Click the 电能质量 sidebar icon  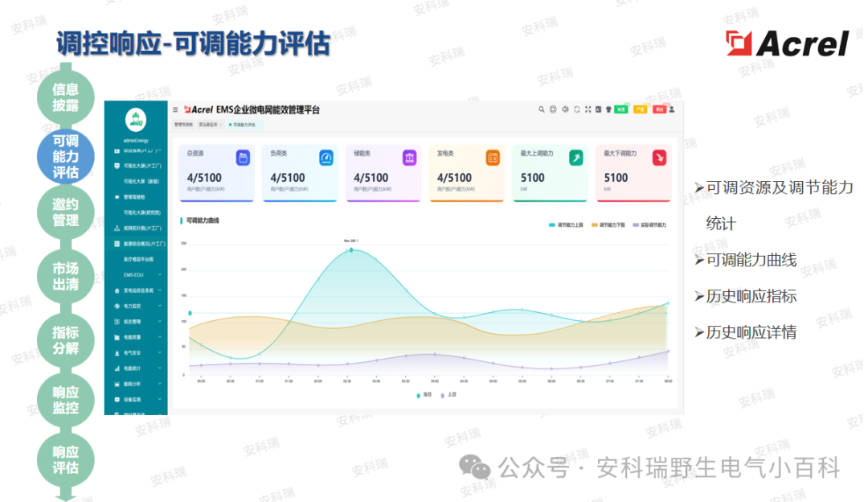pos(117,337)
